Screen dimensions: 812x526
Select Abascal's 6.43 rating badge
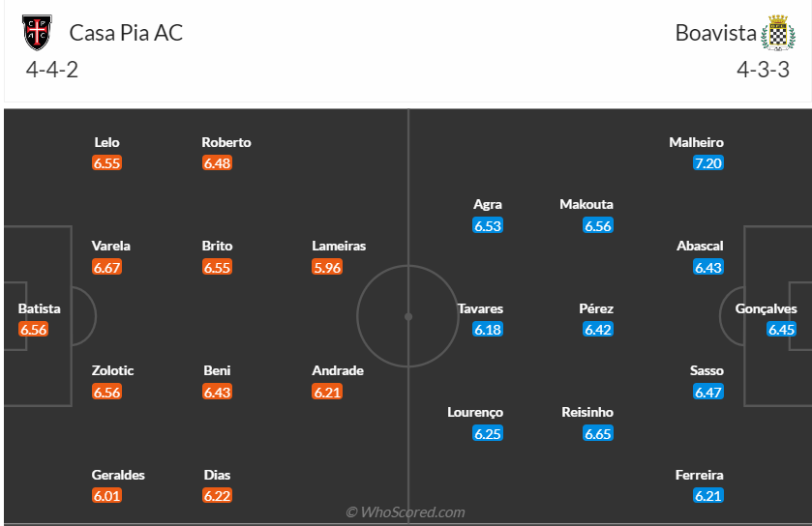[708, 267]
